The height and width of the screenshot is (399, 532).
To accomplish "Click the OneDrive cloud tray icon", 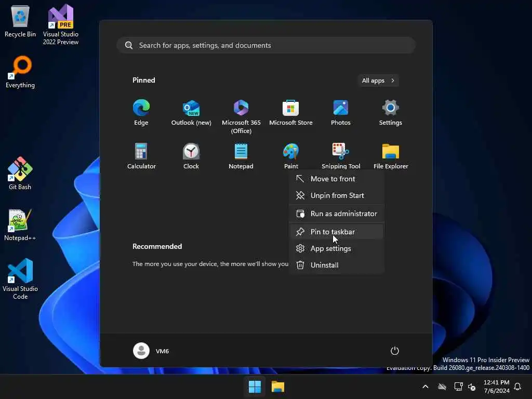I will pyautogui.click(x=442, y=387).
